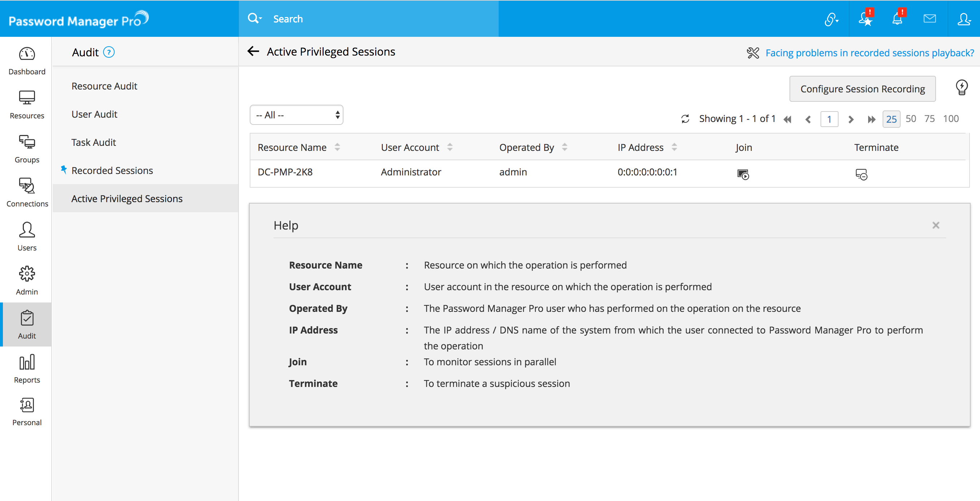Screen dimensions: 980x501
Task: Open the lightbulb help tips icon
Action: (x=961, y=88)
